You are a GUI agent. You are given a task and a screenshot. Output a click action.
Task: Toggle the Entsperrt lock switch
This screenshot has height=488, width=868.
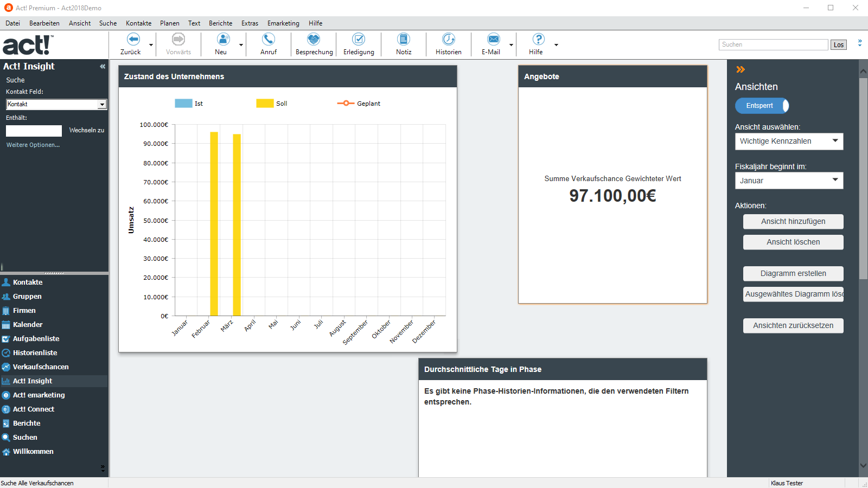pyautogui.click(x=762, y=106)
